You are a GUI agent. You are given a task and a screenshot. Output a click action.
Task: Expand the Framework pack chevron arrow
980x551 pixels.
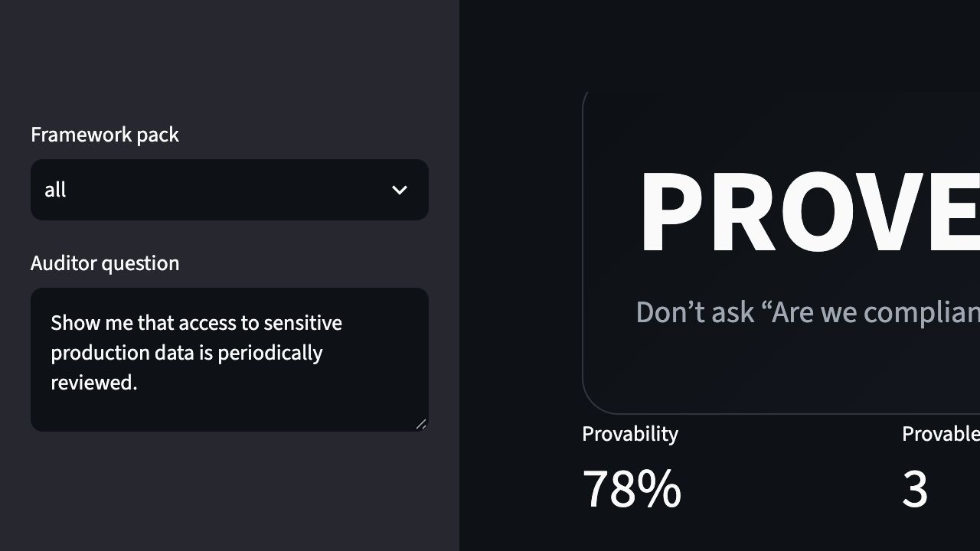click(x=400, y=190)
